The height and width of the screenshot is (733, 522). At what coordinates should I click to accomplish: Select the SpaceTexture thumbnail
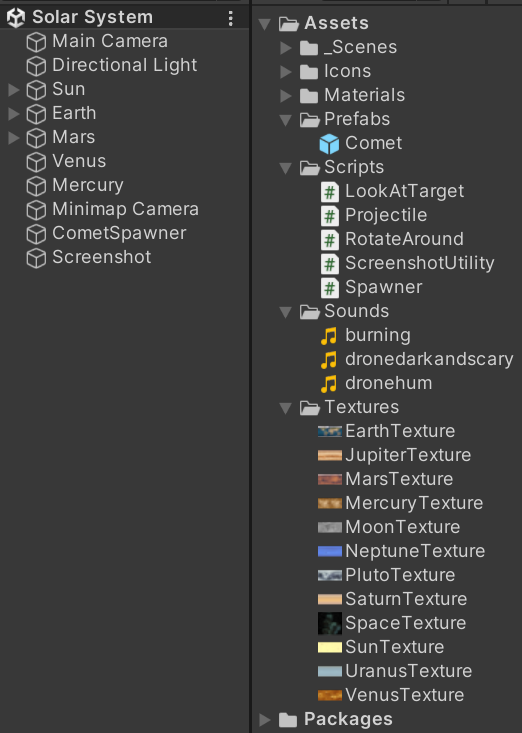330,624
